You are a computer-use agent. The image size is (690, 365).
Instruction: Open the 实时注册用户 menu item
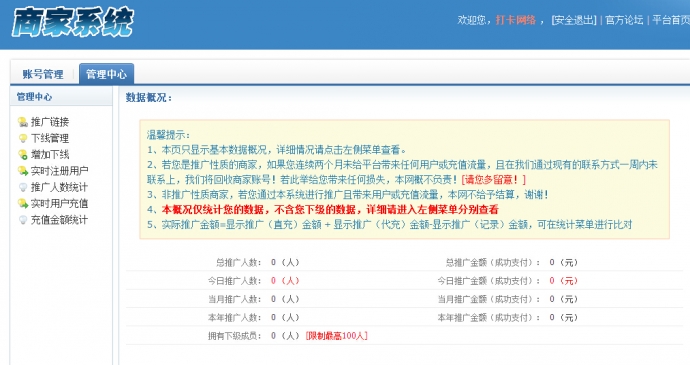(59, 171)
